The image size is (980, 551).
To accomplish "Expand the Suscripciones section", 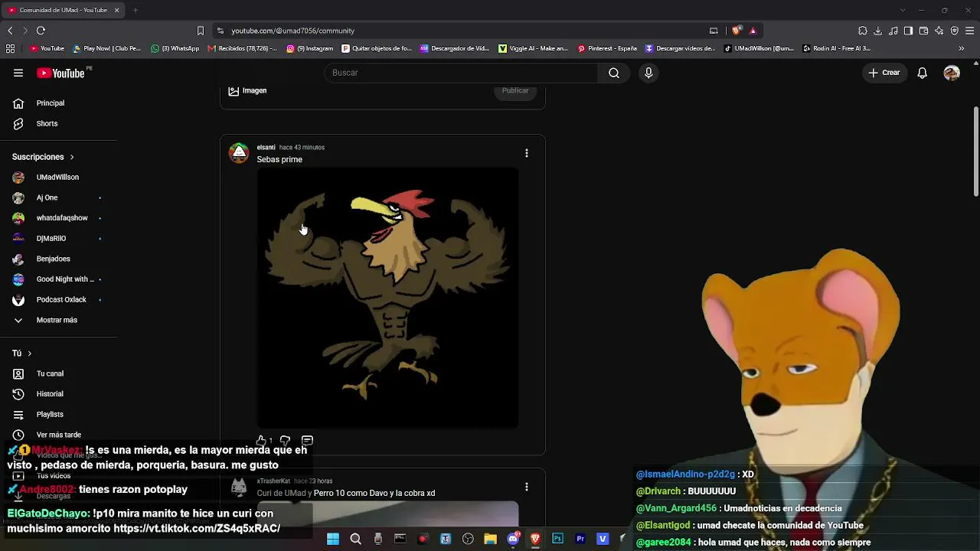I will point(44,157).
